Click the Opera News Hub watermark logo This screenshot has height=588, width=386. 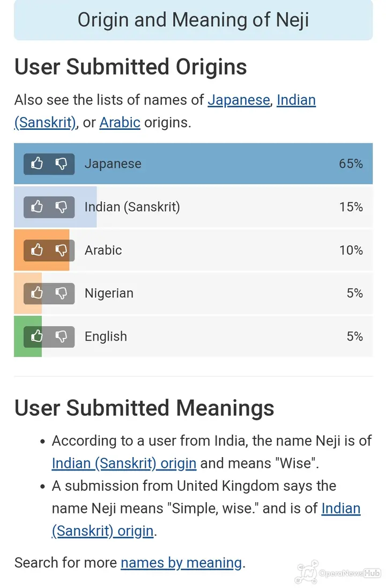tap(338, 572)
